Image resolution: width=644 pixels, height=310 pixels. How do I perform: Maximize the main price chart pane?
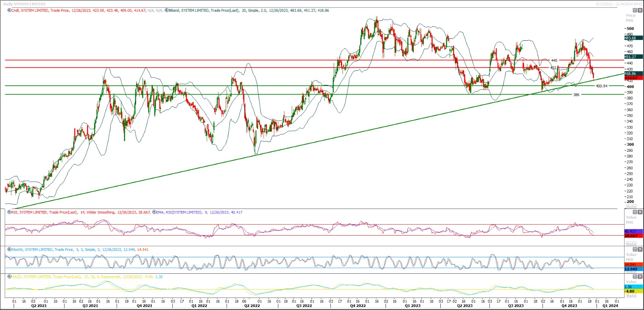[x=635, y=10]
